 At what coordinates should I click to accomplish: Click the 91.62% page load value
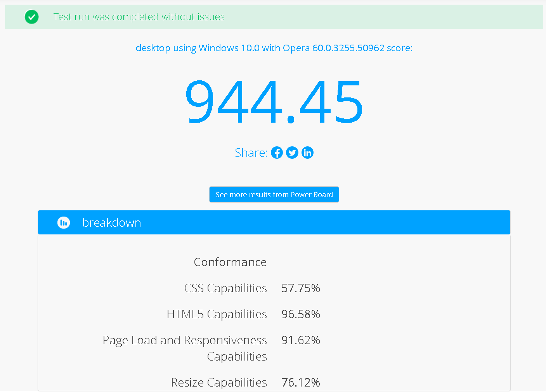pos(301,340)
